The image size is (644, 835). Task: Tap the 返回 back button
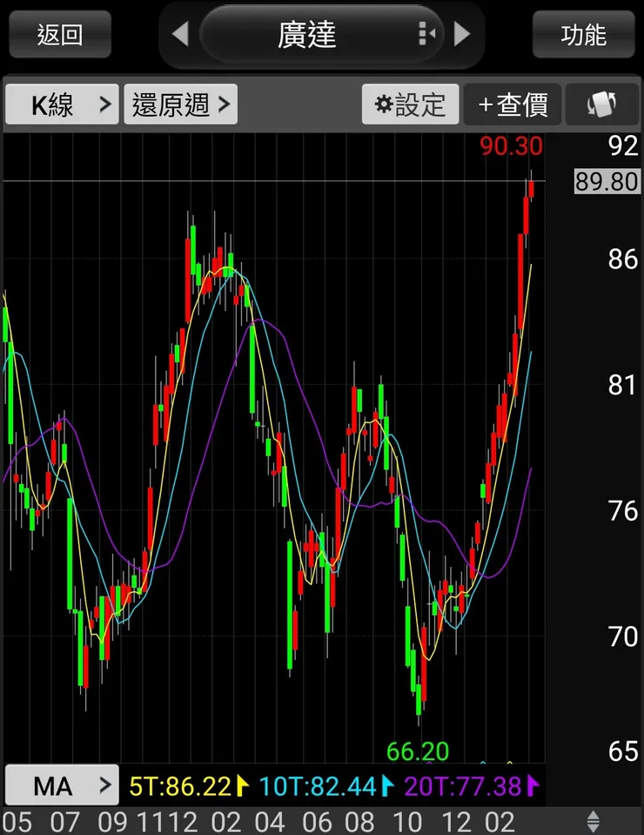tap(59, 35)
